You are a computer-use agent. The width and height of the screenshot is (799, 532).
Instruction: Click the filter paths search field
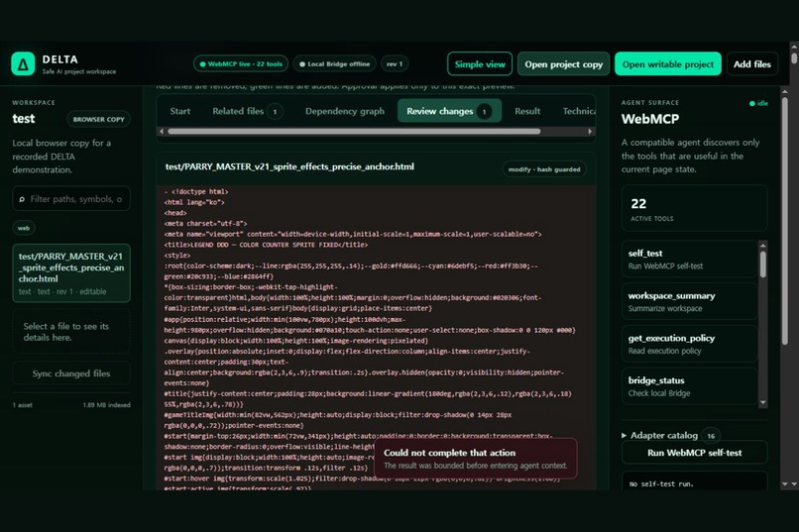coord(71,198)
